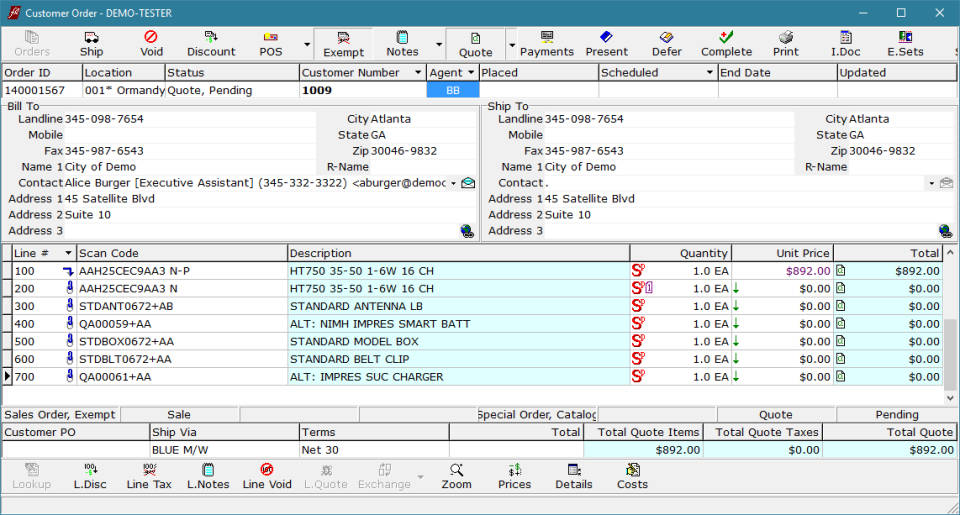The image size is (960, 515).
Task: Click the Zoom magnifier icon
Action: 456,476
